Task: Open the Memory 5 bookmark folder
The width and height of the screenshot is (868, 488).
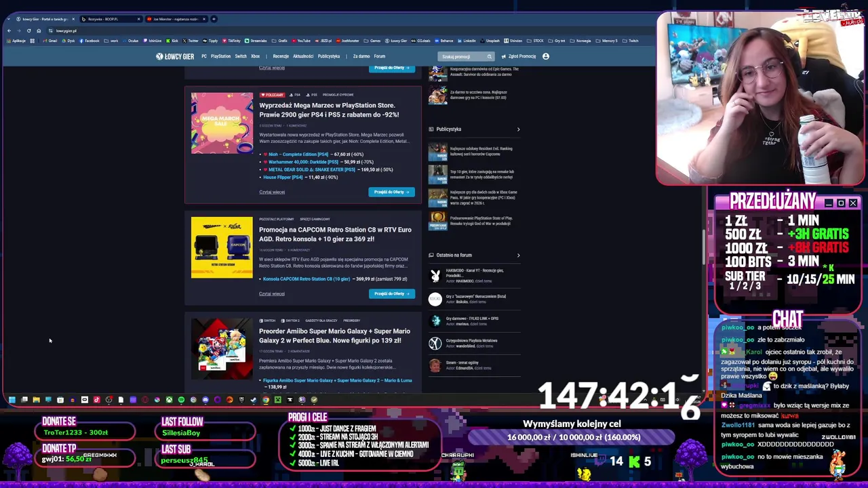Action: point(607,41)
